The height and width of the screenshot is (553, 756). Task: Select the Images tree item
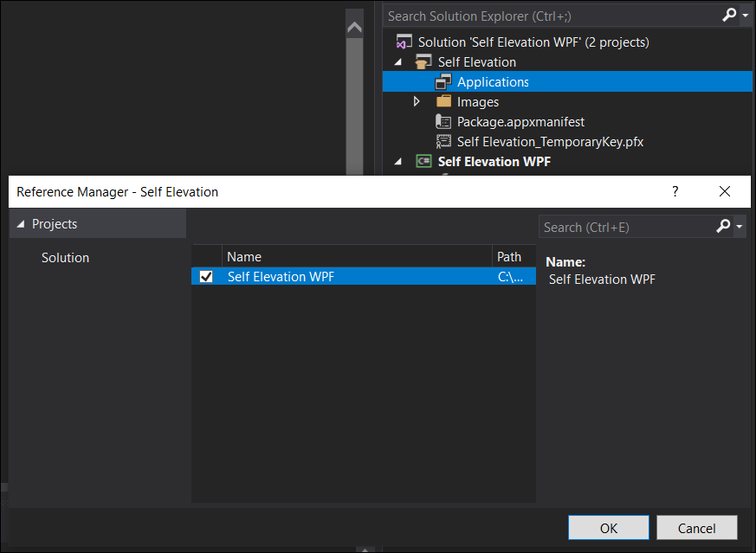(x=478, y=102)
